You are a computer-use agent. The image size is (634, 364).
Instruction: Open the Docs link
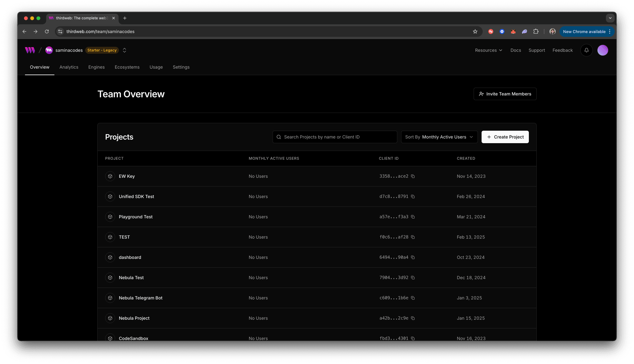click(515, 50)
